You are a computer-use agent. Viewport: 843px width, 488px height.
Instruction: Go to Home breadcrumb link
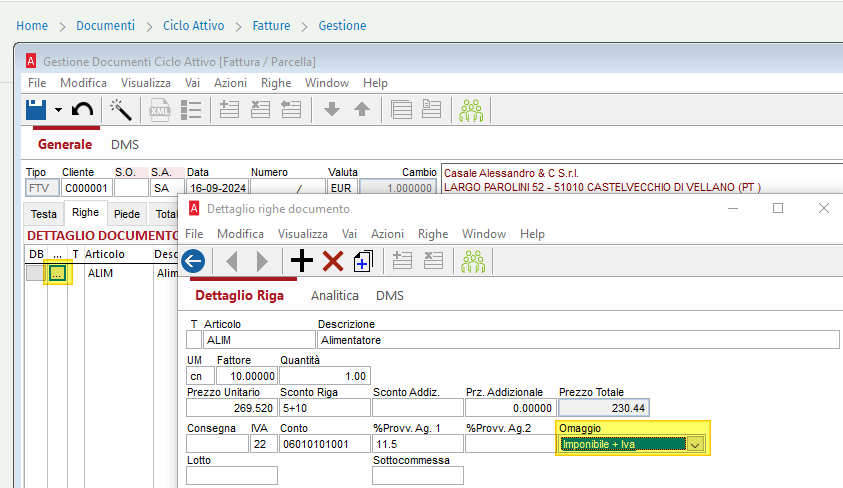[x=32, y=25]
